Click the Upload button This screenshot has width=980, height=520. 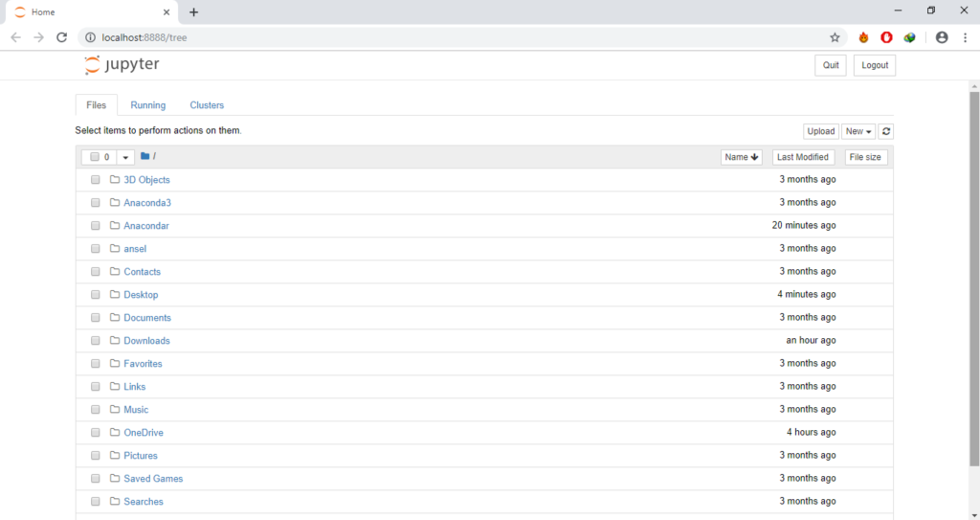(x=820, y=131)
